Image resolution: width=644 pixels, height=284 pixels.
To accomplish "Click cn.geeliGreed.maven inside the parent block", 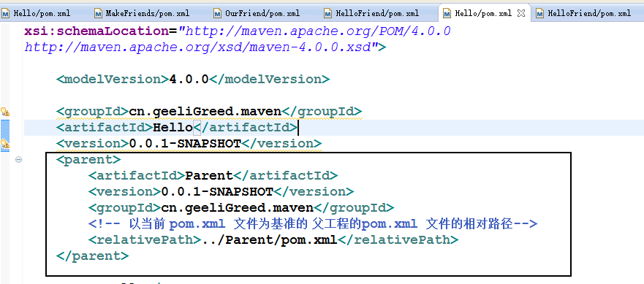I will [237, 207].
